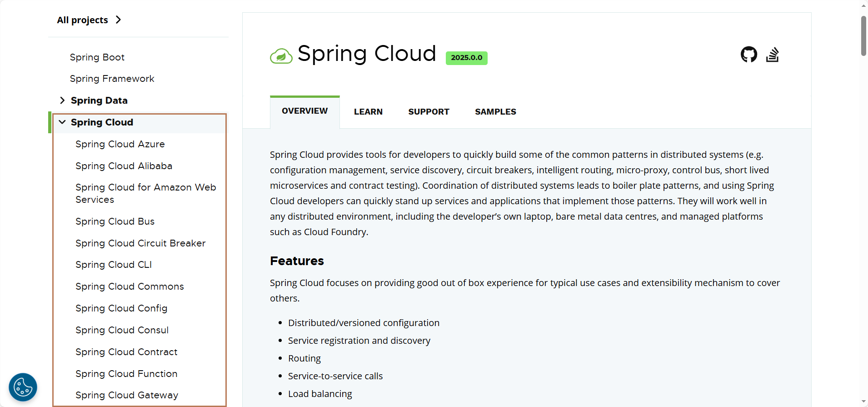The height and width of the screenshot is (407, 868).
Task: Click the Features heading
Action: 297,261
